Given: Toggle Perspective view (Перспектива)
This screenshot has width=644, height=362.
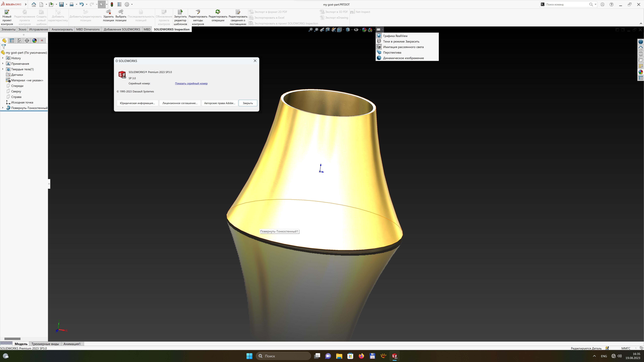Looking at the screenshot, I should (x=407, y=52).
